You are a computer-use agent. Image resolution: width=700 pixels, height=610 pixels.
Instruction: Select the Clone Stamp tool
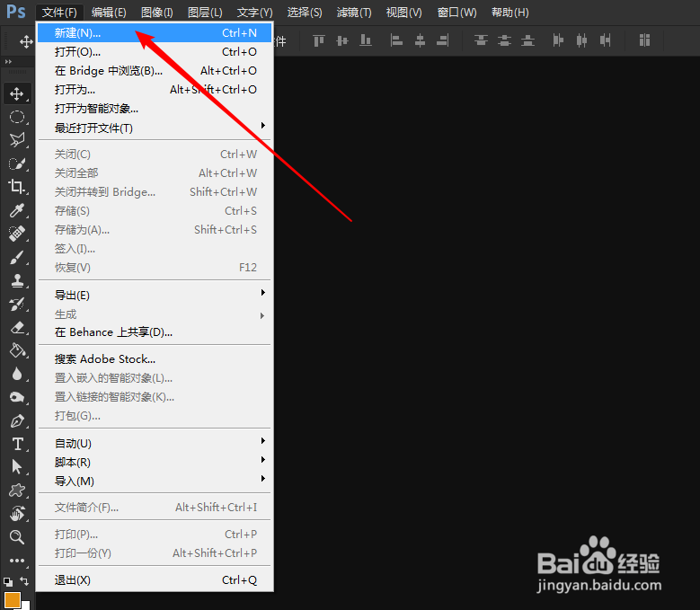(17, 280)
